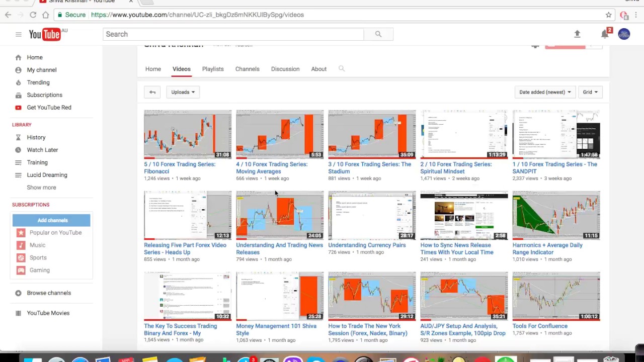Click the YouTube Movies film icon
Screen dimensions: 644x362
[18, 313]
